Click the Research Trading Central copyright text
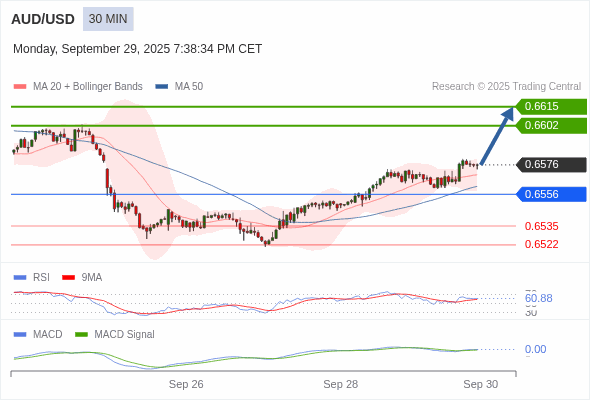Viewport: 590px width, 400px height. pos(506,87)
